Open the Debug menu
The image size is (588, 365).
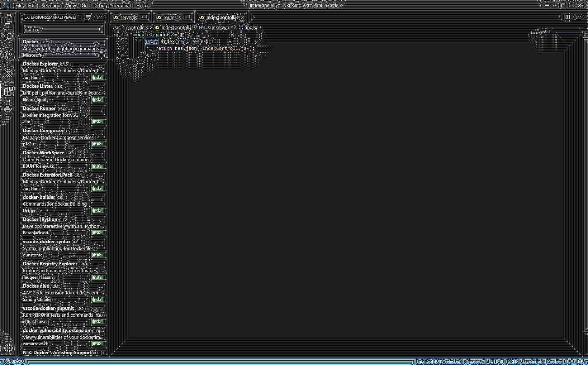[100, 5]
